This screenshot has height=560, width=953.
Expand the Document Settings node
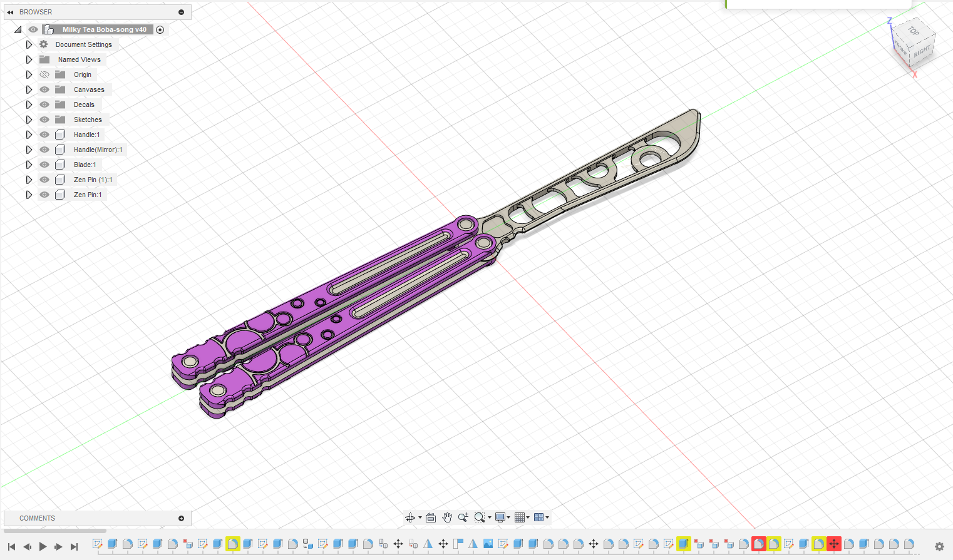[x=29, y=44]
